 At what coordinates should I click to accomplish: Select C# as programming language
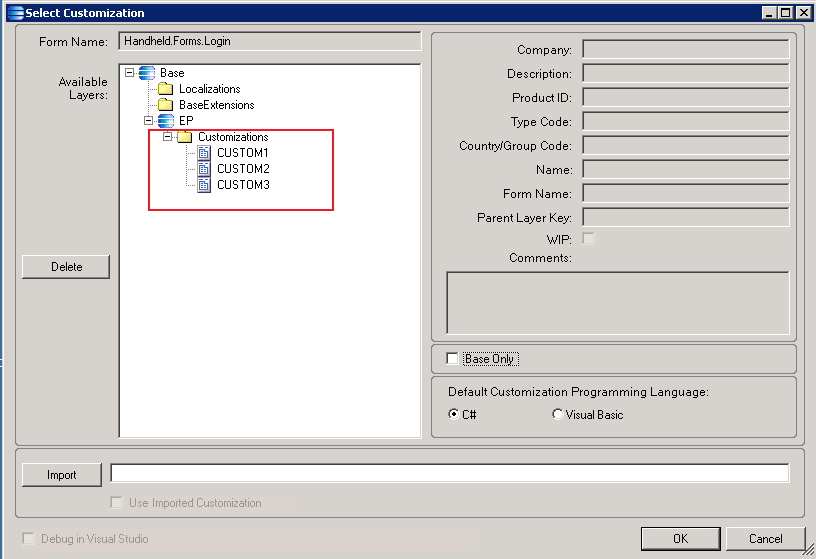(454, 414)
